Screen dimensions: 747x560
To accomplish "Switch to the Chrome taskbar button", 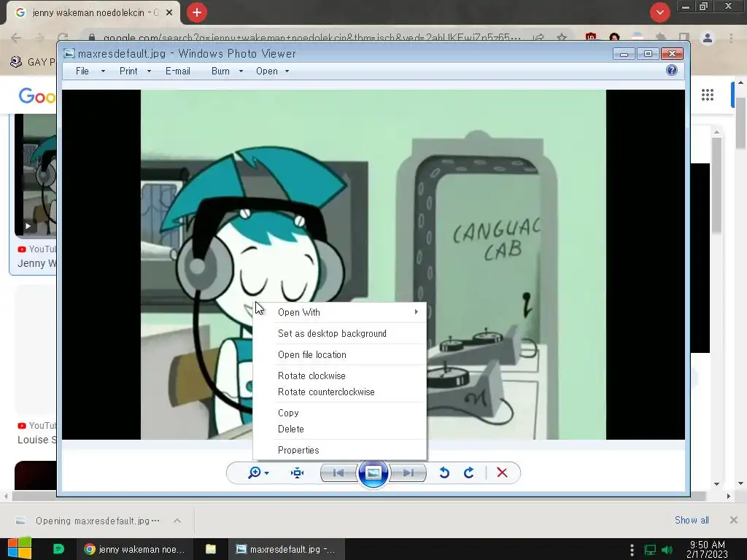I will click(x=134, y=549).
